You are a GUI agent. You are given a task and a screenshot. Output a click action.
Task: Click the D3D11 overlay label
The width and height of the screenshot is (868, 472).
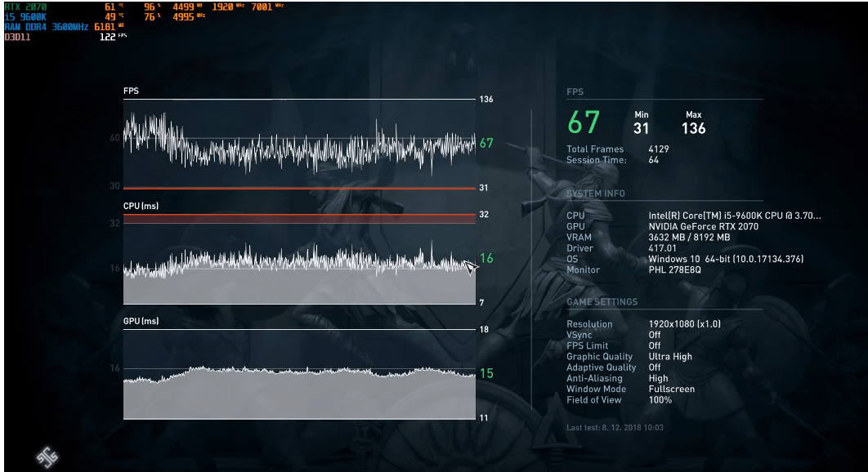click(17, 37)
